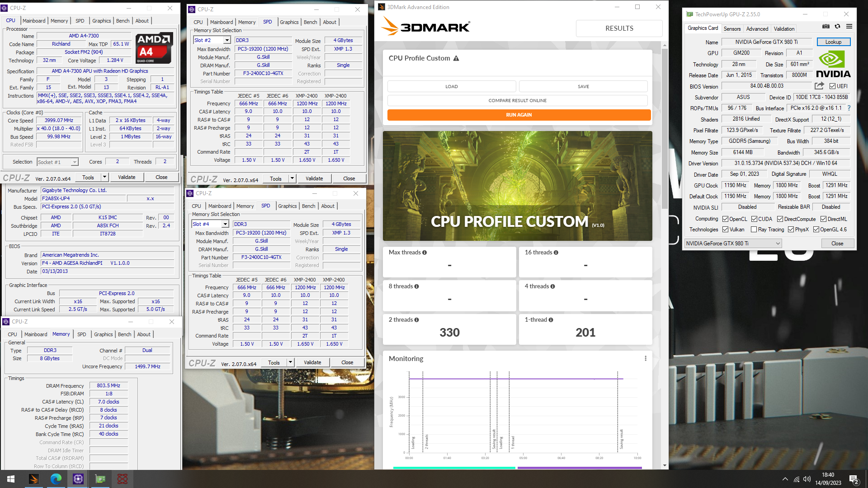868x488 pixels.
Task: Show info for the 4 threads score
Action: [552, 286]
